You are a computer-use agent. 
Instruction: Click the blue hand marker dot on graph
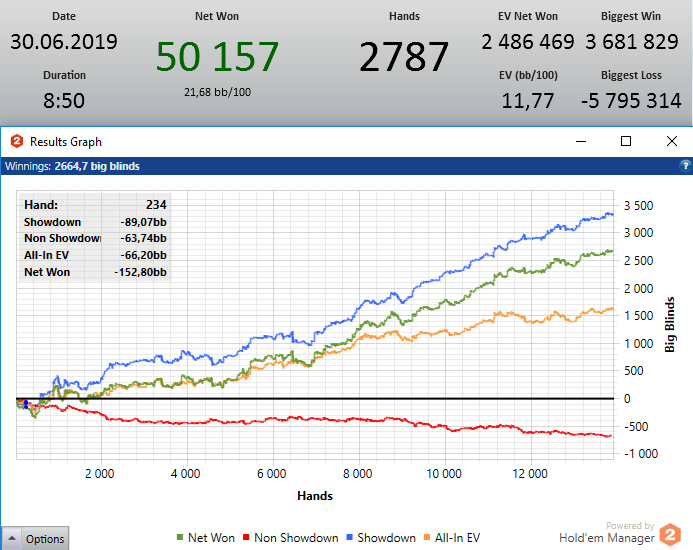(26, 403)
